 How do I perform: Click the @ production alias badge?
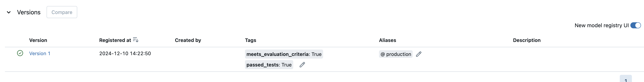coord(395,54)
